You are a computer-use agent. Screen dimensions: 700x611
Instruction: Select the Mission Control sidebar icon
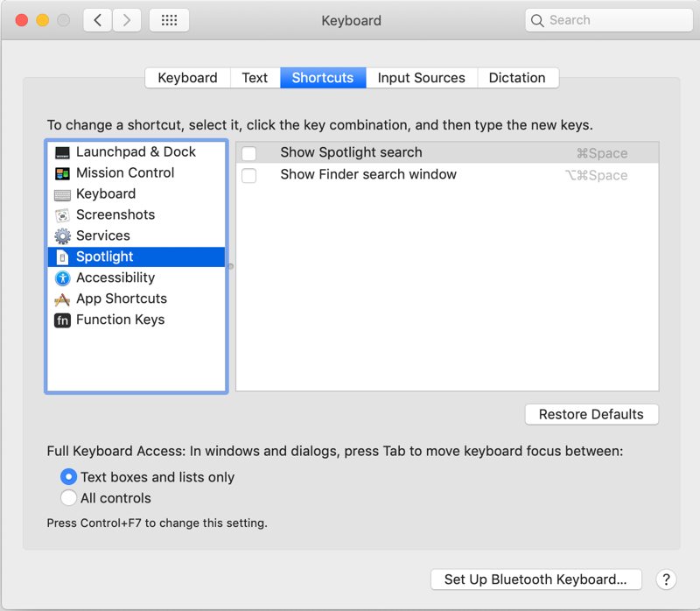click(61, 172)
